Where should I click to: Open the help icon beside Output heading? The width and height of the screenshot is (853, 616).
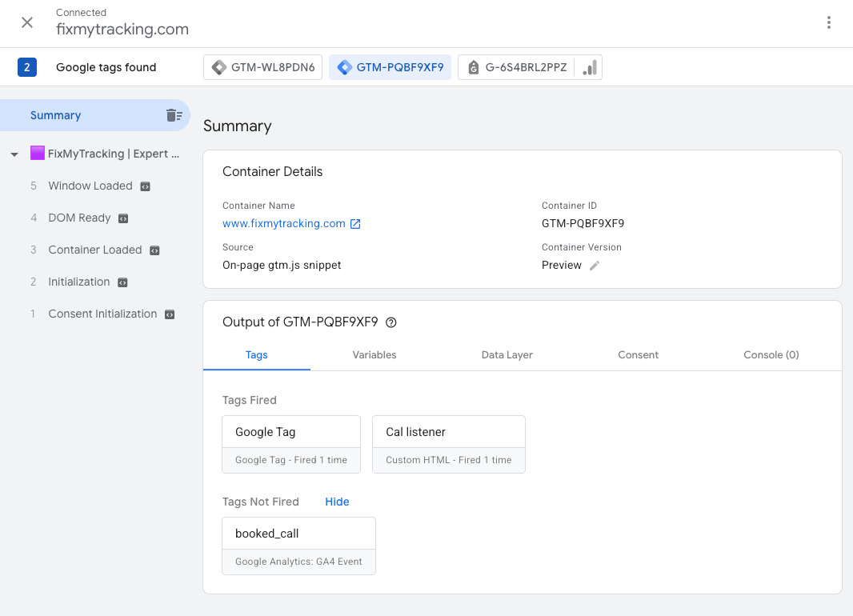[x=391, y=322]
